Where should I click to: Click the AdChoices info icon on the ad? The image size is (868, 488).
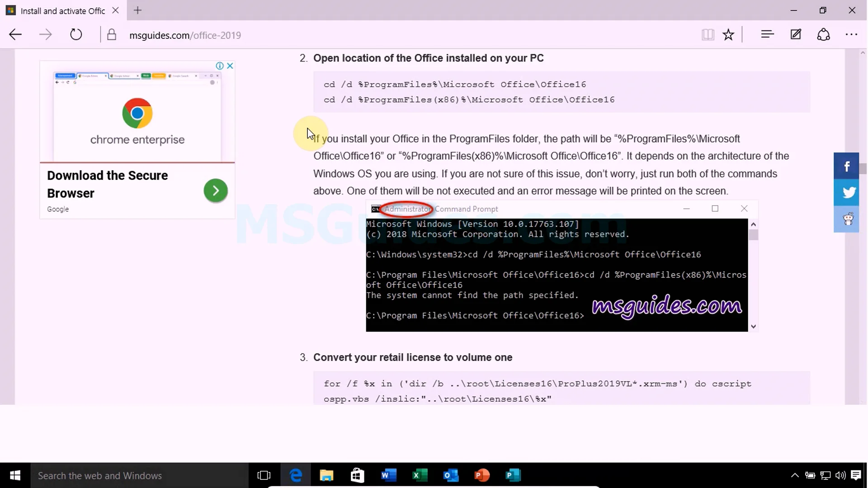220,66
